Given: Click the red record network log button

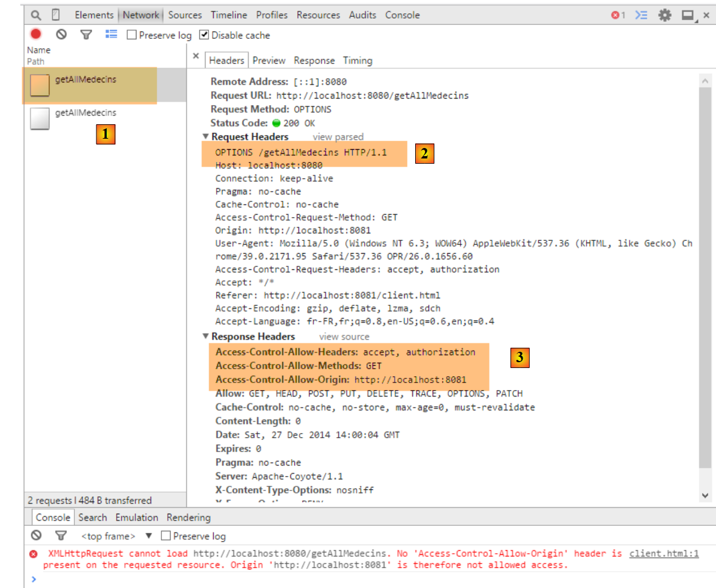Looking at the screenshot, I should 36,35.
